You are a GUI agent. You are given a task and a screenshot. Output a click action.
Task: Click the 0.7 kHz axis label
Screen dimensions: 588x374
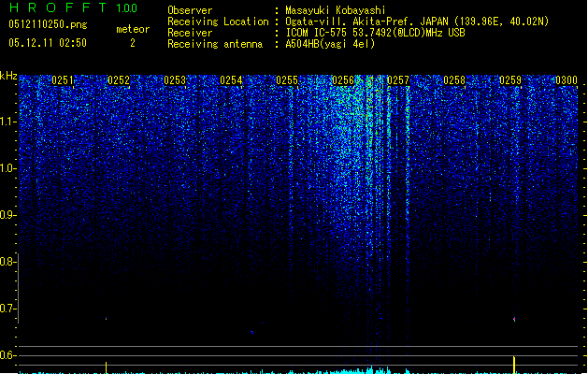point(8,309)
